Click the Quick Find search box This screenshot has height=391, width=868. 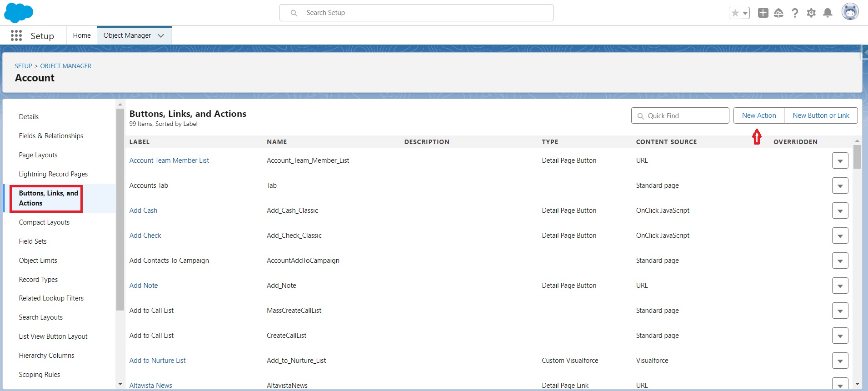point(680,115)
